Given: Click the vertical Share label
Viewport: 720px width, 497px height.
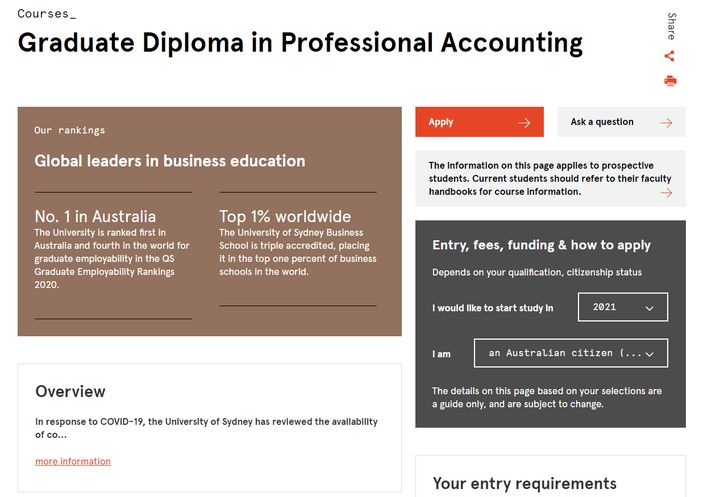Looking at the screenshot, I should pos(671,26).
